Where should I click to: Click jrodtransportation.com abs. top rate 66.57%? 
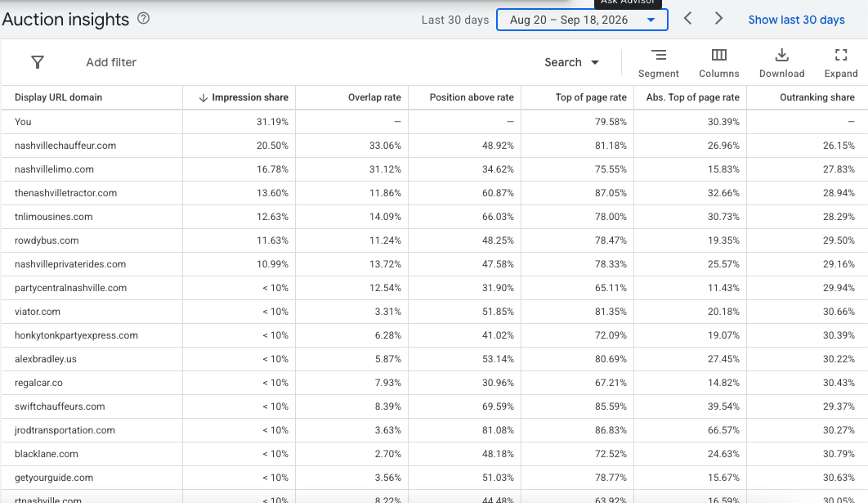pos(723,430)
